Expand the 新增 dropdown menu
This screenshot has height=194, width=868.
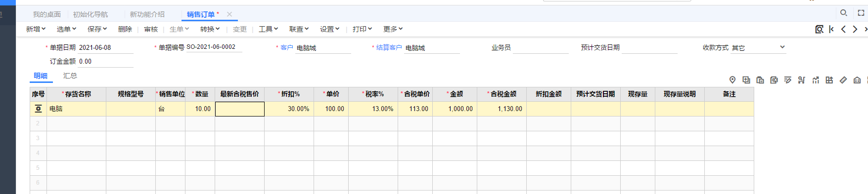click(x=36, y=29)
